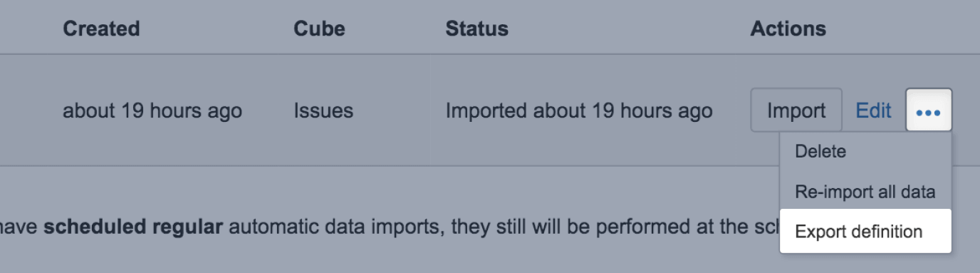Click the Status column header
The height and width of the screenshot is (273, 980).
476,29
